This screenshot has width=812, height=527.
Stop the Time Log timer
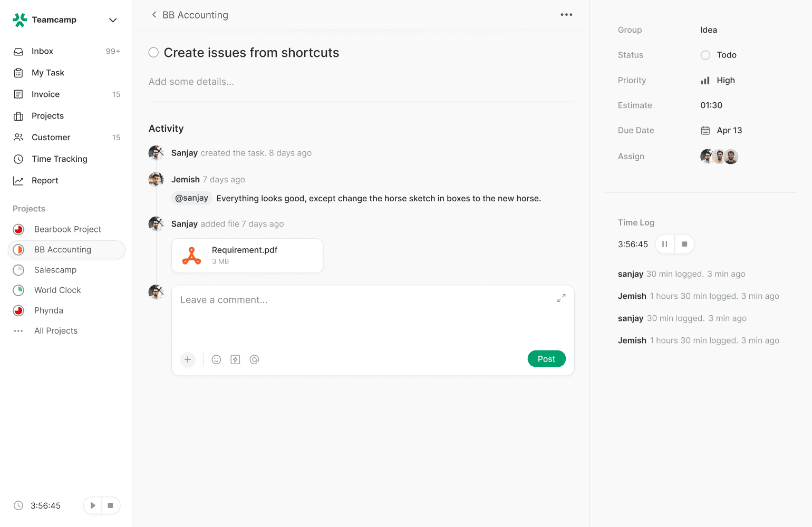click(684, 244)
